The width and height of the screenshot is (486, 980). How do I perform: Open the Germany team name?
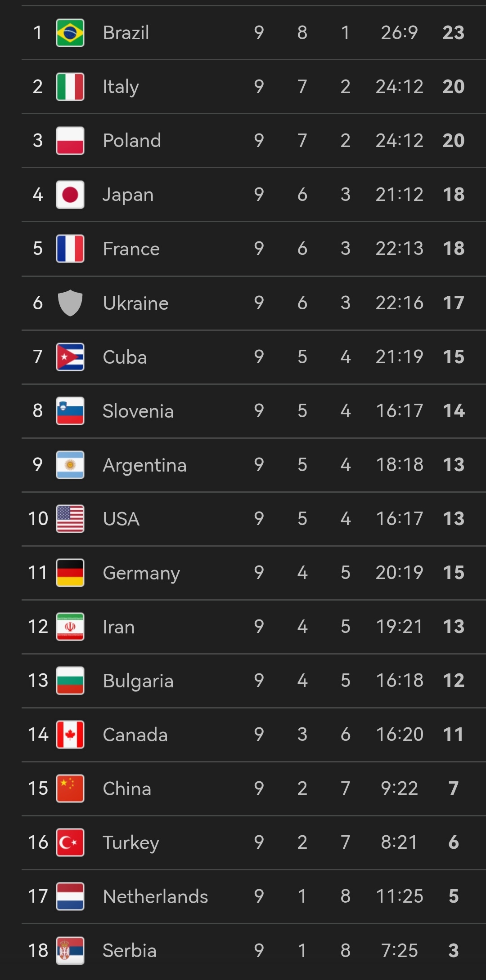(x=141, y=574)
